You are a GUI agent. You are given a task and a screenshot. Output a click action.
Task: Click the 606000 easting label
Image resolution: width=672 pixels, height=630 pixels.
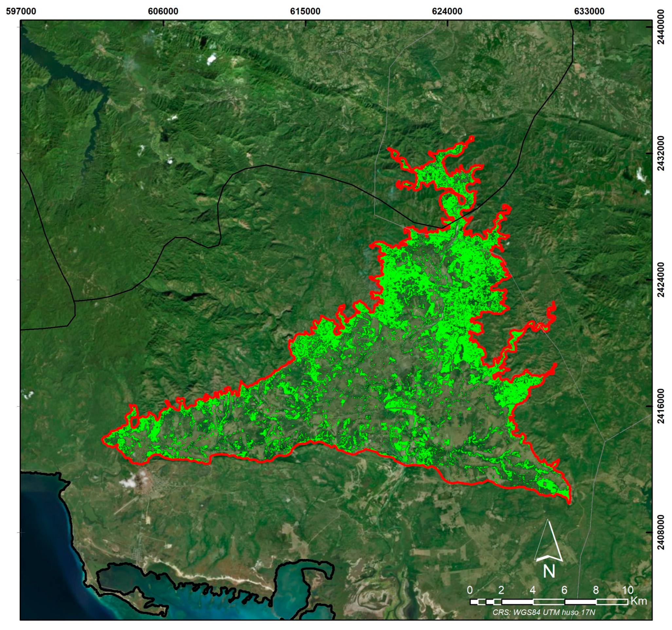[x=163, y=11]
